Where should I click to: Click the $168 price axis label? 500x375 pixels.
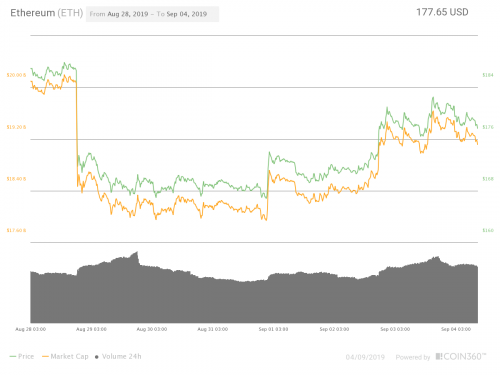pos(488,179)
